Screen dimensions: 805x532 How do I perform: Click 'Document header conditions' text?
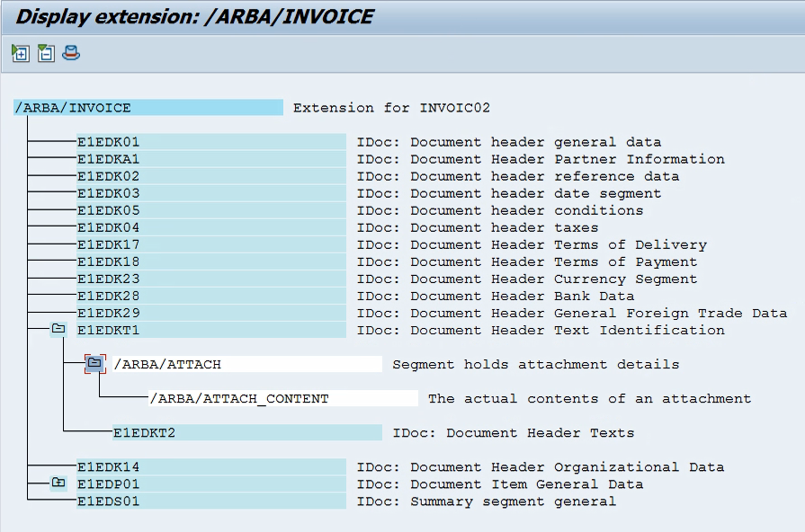tap(527, 210)
